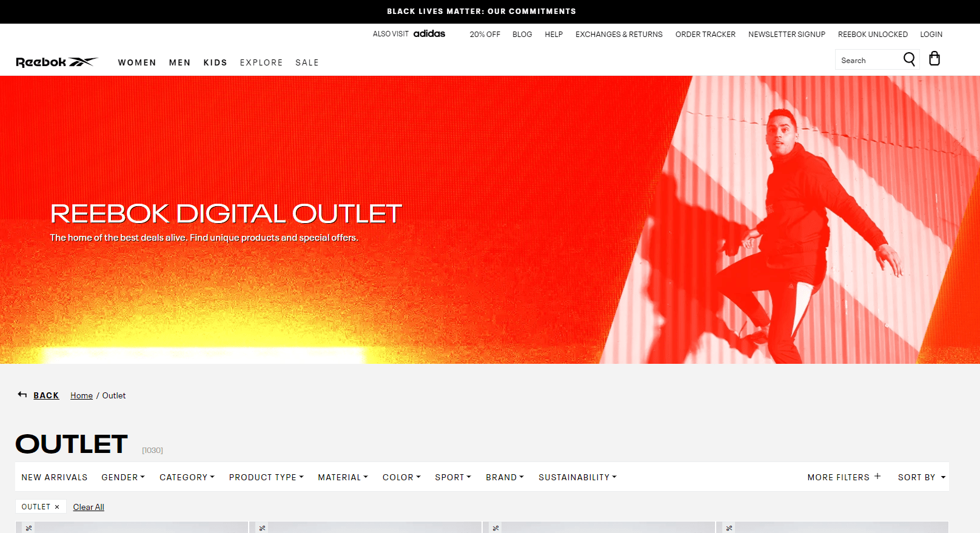
Task: Open the Sport filter dropdown
Action: (x=453, y=477)
